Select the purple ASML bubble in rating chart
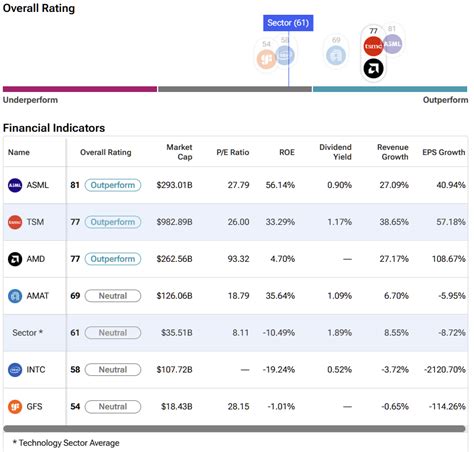This screenshot has width=474, height=452. [x=392, y=44]
